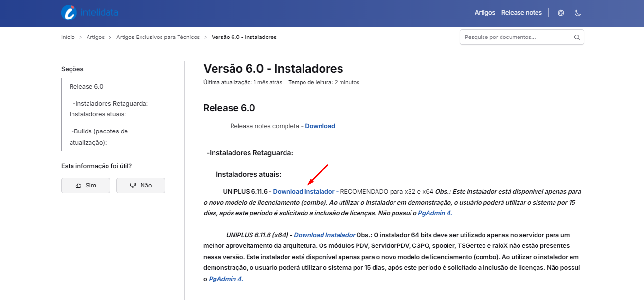Open Artigos Exclusivos para Técnicos breadcrumb

pos(158,37)
